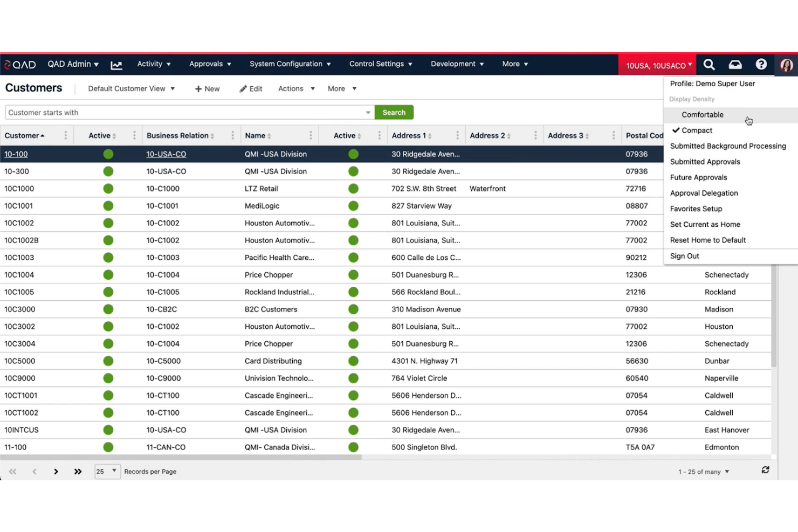The width and height of the screenshot is (798, 532).
Task: Select the analytics chart icon near QAD Admin
Action: pos(116,64)
